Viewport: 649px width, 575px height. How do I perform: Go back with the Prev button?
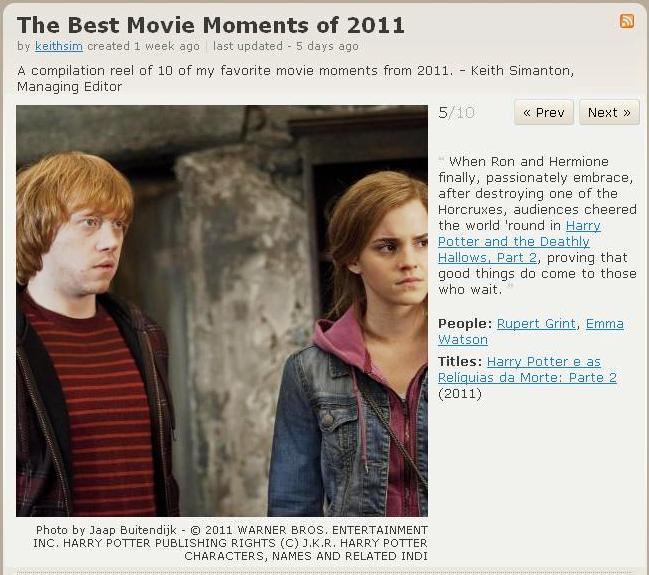pos(544,112)
